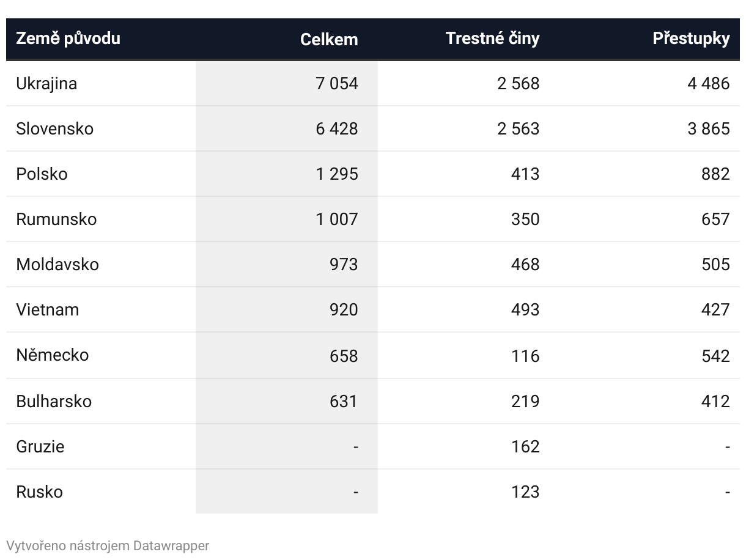The image size is (746, 560).
Task: Click the Moldavsko row label
Action: coord(57,264)
